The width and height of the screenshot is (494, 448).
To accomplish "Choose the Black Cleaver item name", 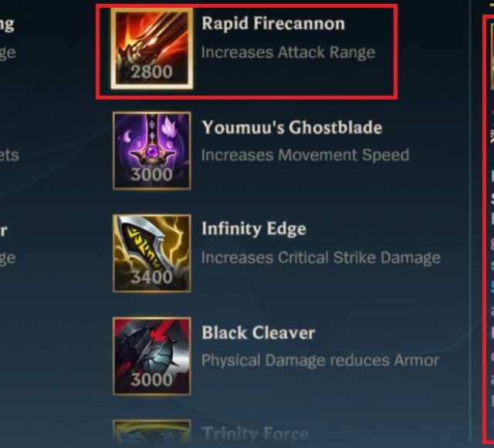I will tap(258, 333).
